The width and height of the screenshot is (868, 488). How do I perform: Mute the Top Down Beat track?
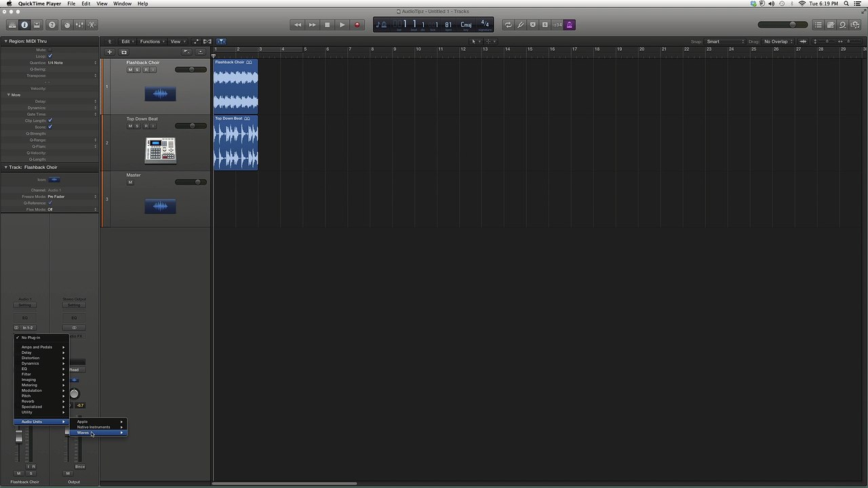(x=130, y=126)
